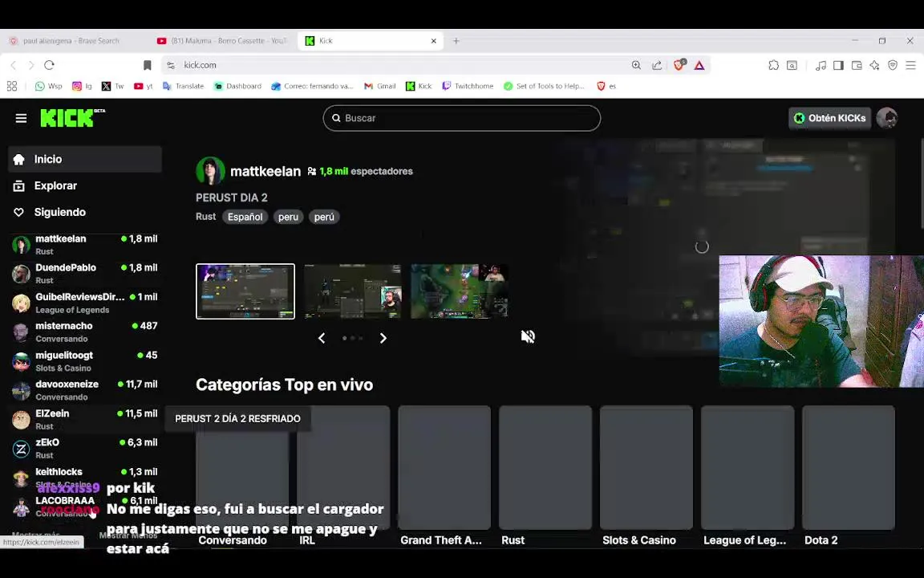The image size is (924, 578).
Task: Select the first featured stream thumbnail
Action: pyautogui.click(x=245, y=291)
